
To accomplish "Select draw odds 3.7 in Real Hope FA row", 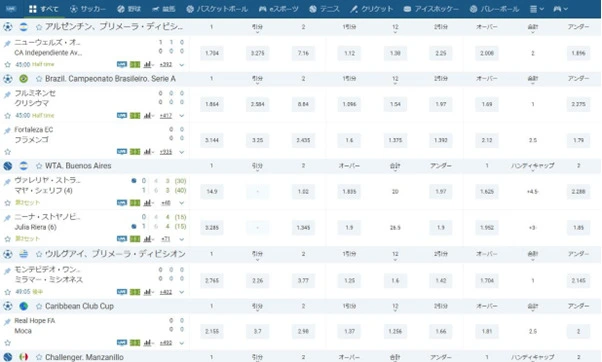I will pyautogui.click(x=258, y=331).
